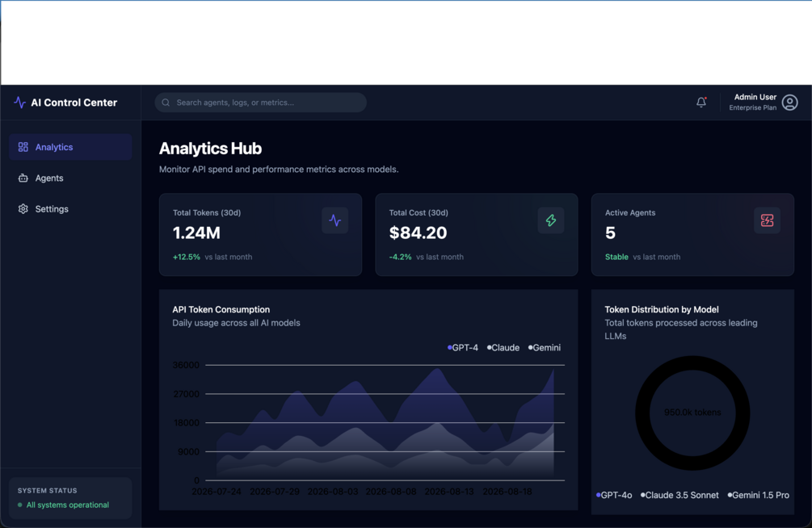Click the Settings gear icon
Screen dimensions: 812x528
[23, 209]
